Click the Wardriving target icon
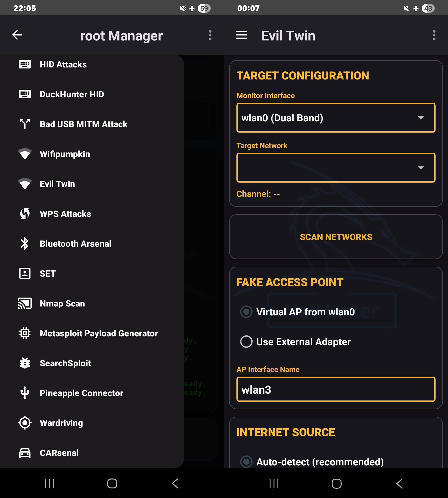 pos(25,423)
